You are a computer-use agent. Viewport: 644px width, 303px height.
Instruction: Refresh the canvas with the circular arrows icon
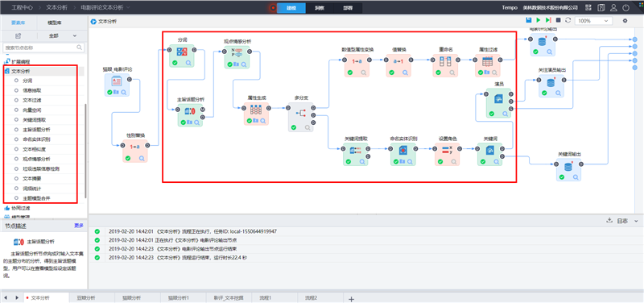[x=568, y=20]
